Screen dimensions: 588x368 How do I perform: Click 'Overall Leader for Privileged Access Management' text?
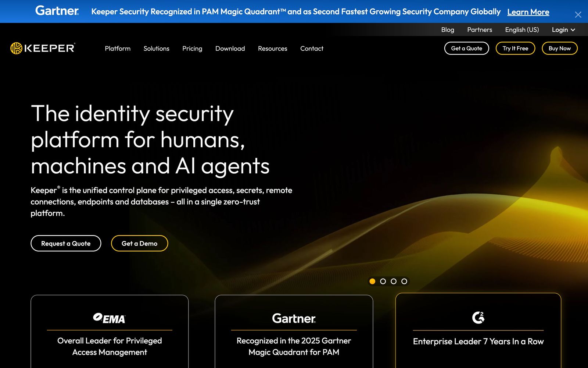tap(110, 346)
